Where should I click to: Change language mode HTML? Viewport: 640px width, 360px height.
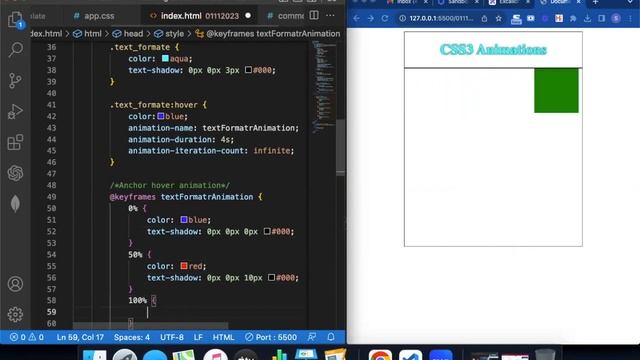223,337
